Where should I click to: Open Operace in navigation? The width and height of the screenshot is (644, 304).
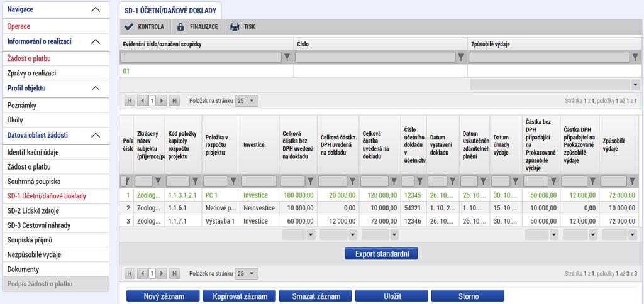[19, 26]
